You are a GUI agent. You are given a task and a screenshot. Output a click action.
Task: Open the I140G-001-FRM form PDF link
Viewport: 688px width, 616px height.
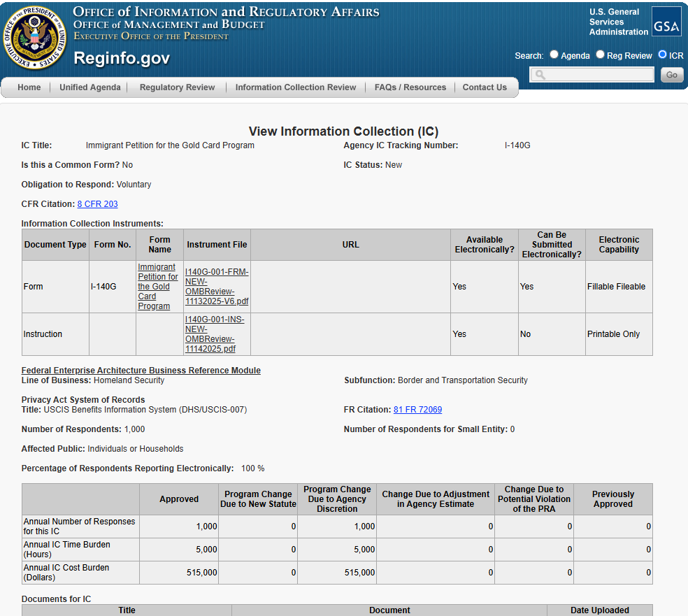pos(217,287)
